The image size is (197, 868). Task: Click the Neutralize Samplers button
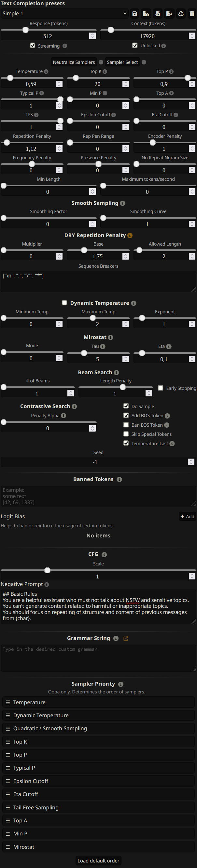click(74, 62)
